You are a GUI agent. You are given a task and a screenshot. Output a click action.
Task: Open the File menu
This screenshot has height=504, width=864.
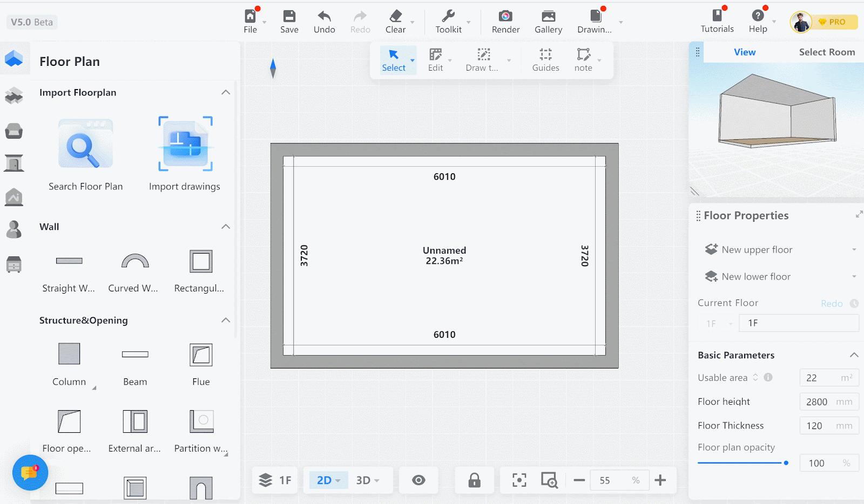coord(250,22)
